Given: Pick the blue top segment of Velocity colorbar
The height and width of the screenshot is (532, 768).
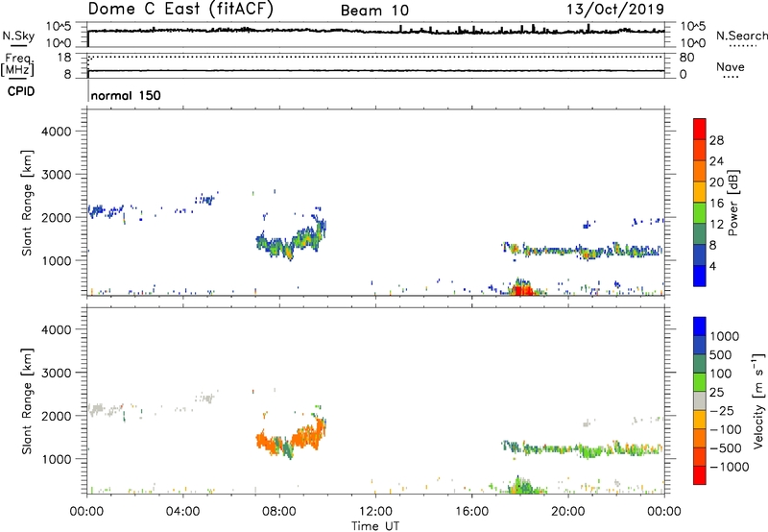Looking at the screenshot, I should point(700,326).
